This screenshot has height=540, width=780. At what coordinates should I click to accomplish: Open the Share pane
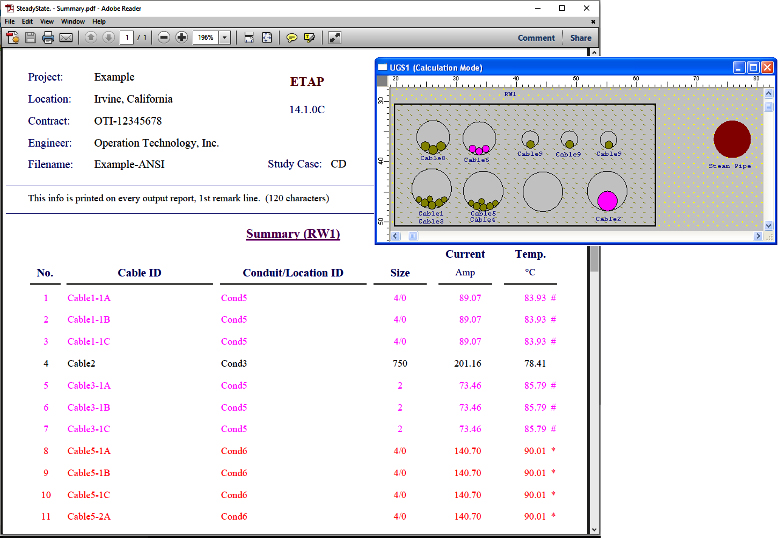point(581,38)
